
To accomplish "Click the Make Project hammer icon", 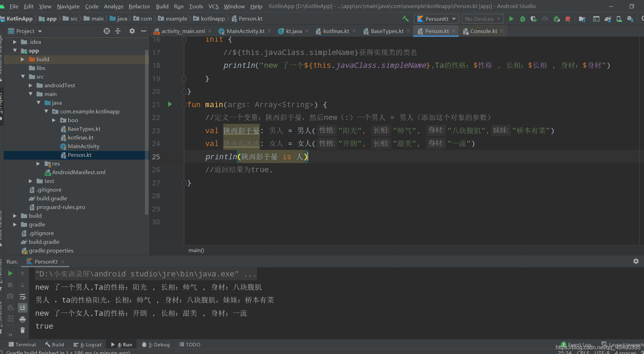I will pos(405,19).
